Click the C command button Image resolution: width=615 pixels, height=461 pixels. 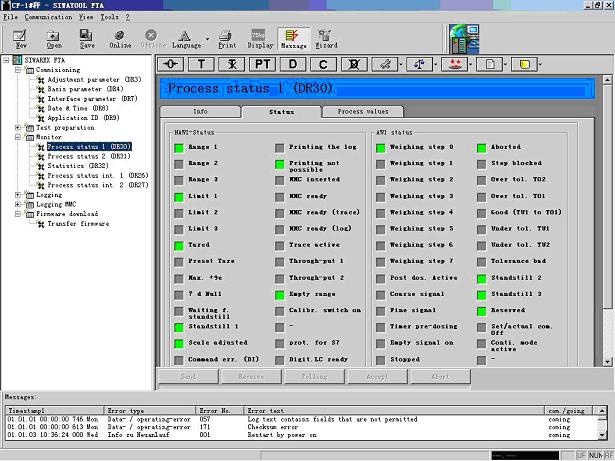click(323, 64)
